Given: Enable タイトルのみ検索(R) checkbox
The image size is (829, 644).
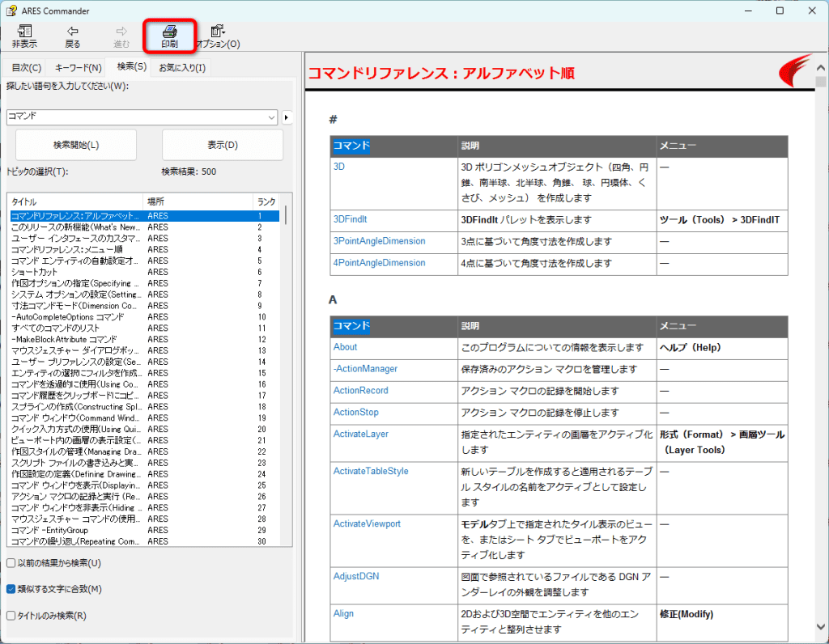Looking at the screenshot, I should 11,616.
